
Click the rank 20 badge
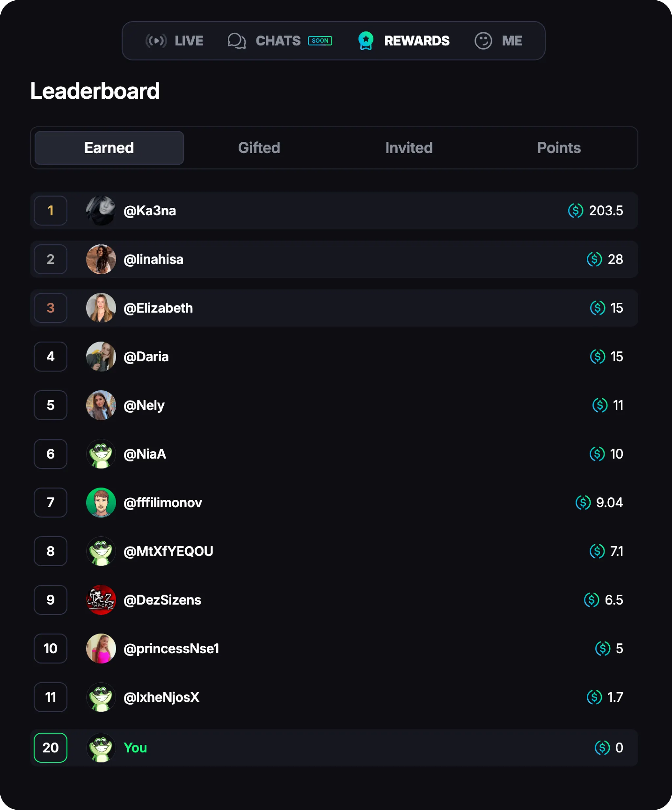click(x=51, y=748)
